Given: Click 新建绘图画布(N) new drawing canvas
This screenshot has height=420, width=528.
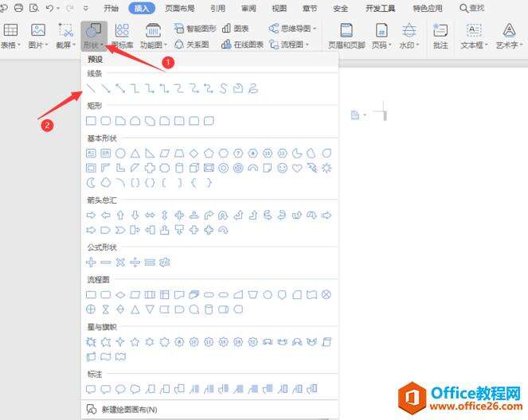Looking at the screenshot, I should point(122,409).
